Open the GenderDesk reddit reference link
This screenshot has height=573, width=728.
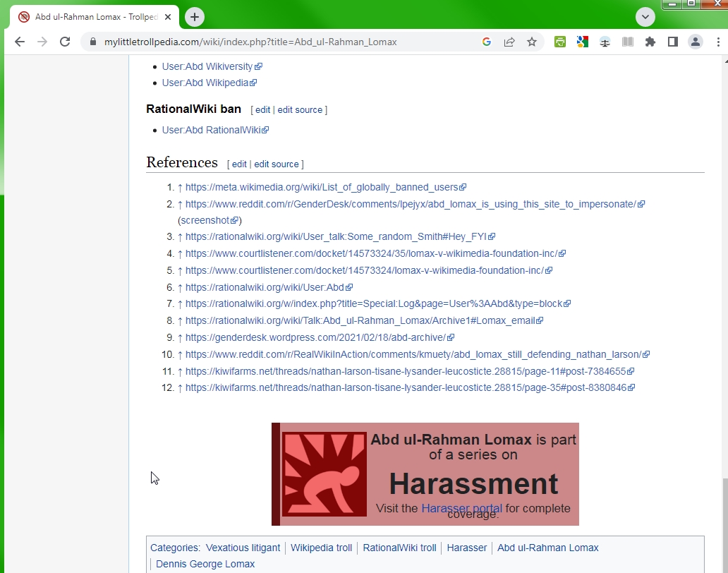415,204
